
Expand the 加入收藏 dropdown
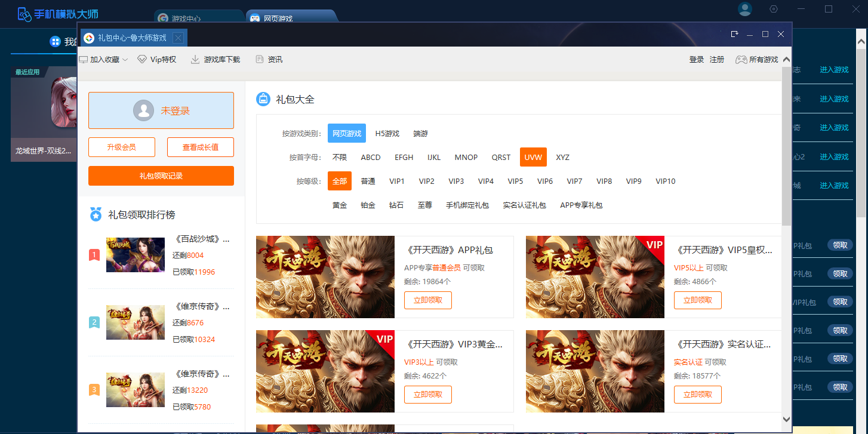(125, 60)
